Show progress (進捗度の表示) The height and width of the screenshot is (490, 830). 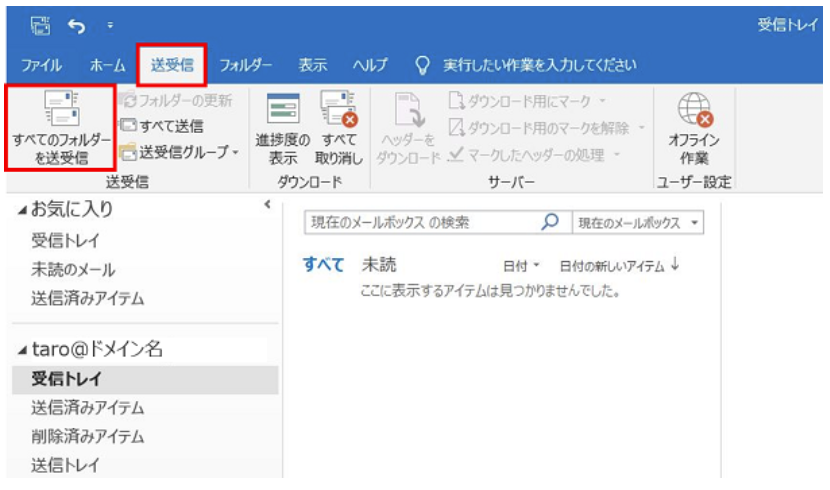coord(283,129)
